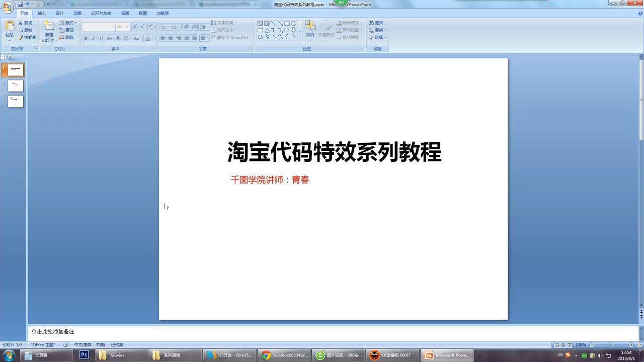
Task: Toggle italic formatting
Action: click(x=93, y=38)
